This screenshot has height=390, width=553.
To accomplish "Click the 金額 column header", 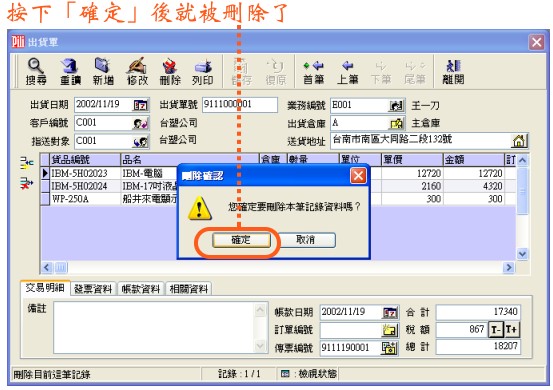I will (473, 160).
